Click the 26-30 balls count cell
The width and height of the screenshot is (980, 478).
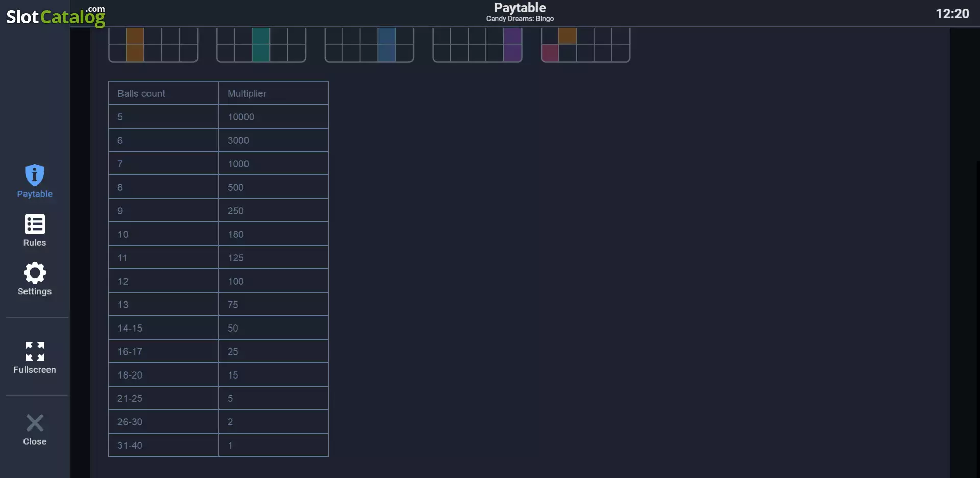(x=163, y=422)
